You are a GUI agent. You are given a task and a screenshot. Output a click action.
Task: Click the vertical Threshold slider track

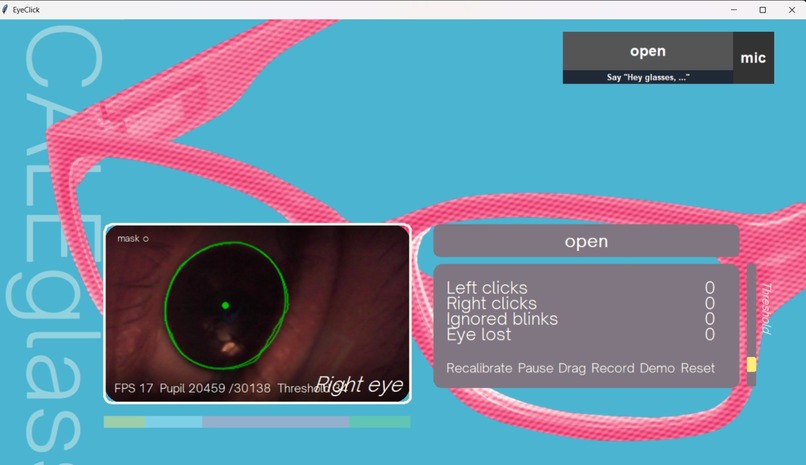751,325
